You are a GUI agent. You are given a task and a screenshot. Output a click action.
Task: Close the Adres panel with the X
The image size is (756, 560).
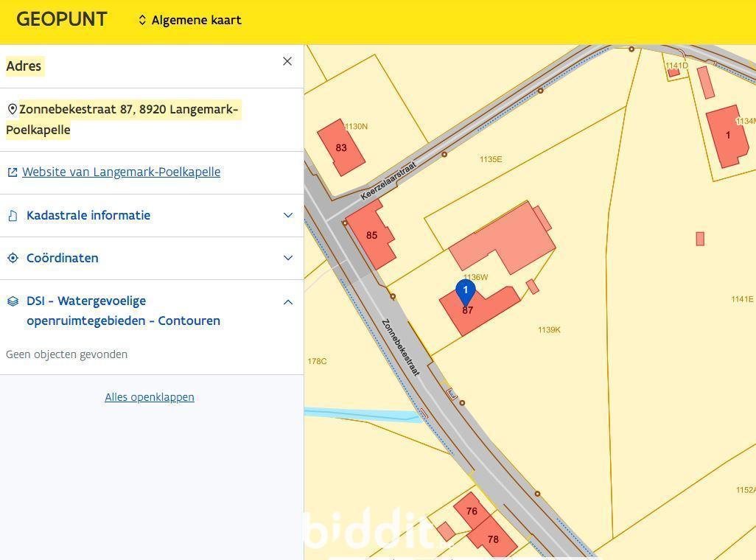(x=287, y=61)
